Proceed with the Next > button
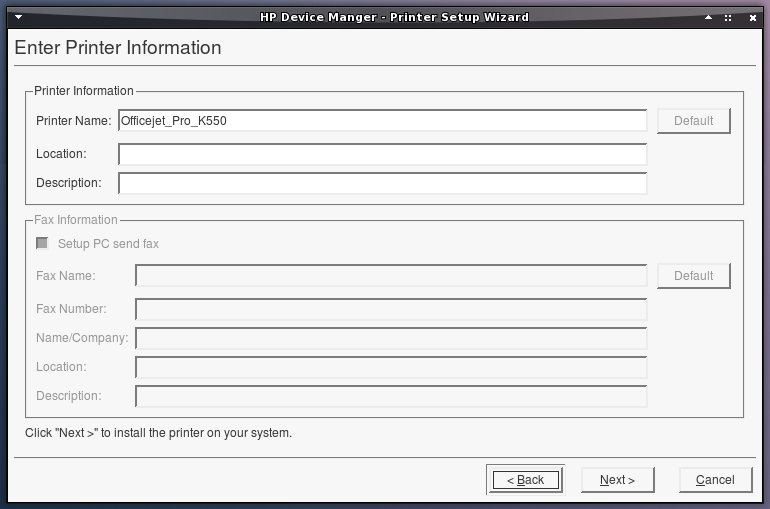Image resolution: width=770 pixels, height=509 pixels. tap(617, 480)
